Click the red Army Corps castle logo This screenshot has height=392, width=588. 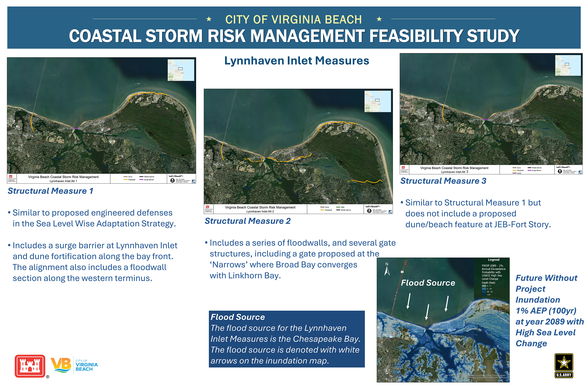point(30,366)
